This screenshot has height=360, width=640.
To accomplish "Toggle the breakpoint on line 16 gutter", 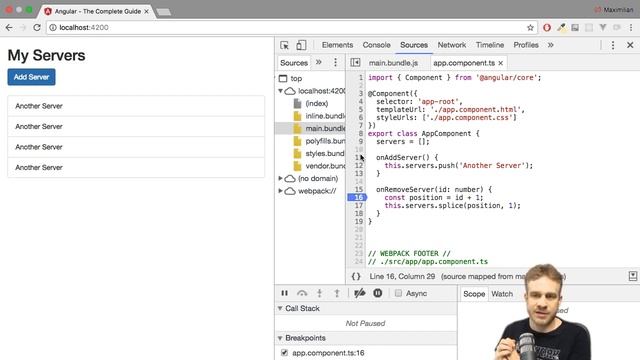I will pyautogui.click(x=357, y=198).
